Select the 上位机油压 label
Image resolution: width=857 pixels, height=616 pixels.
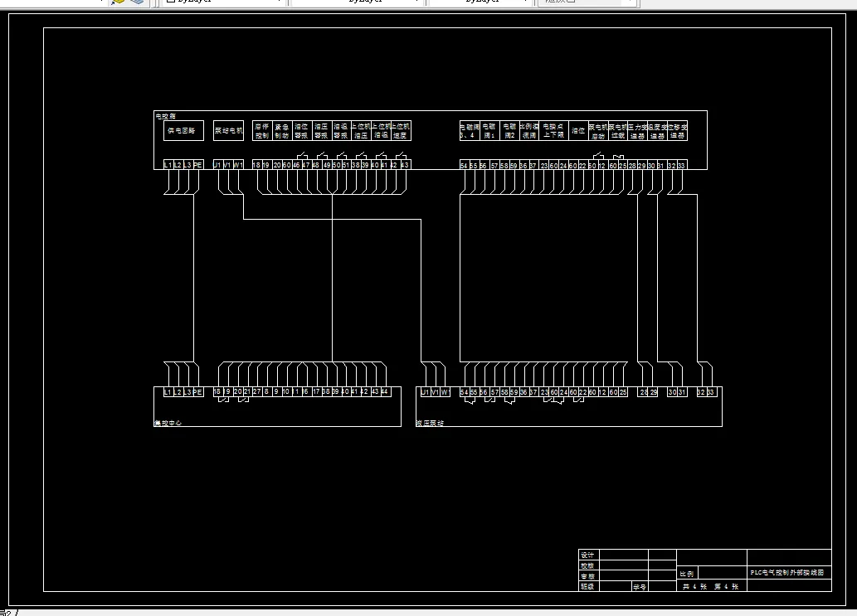point(361,130)
